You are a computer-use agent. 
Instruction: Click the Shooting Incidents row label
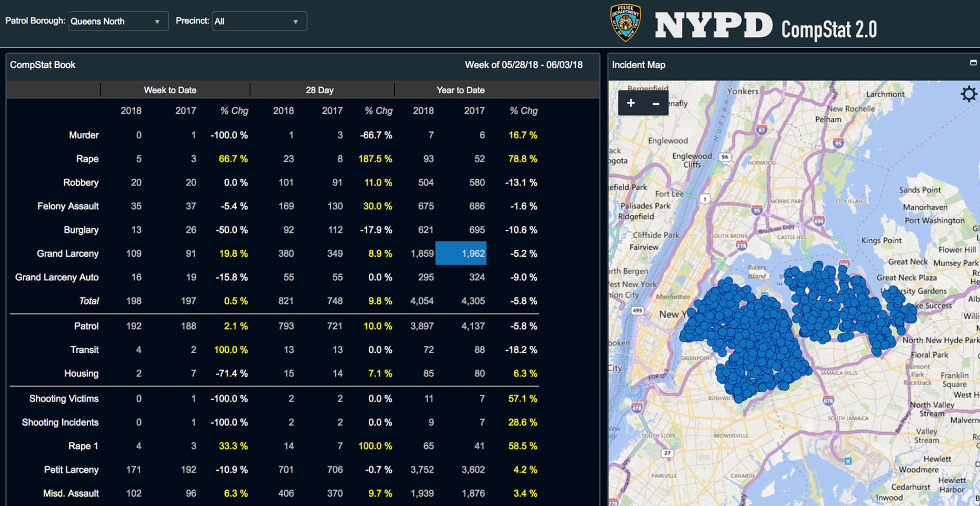click(60, 422)
